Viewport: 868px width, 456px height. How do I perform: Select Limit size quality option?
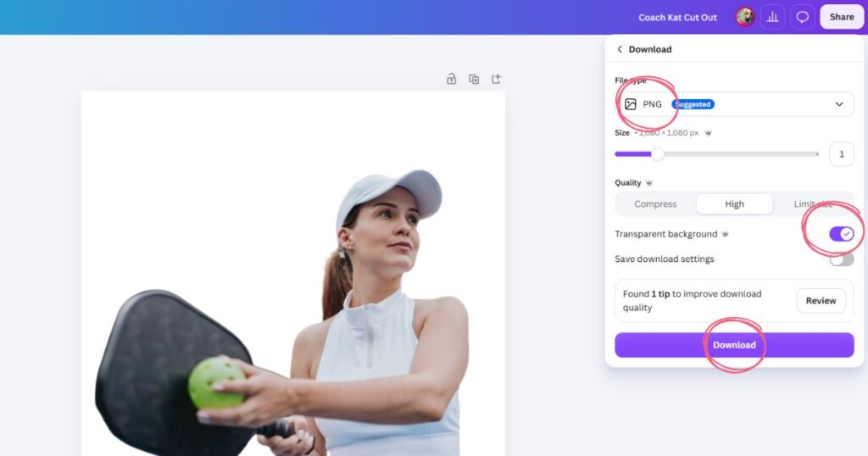tap(813, 203)
